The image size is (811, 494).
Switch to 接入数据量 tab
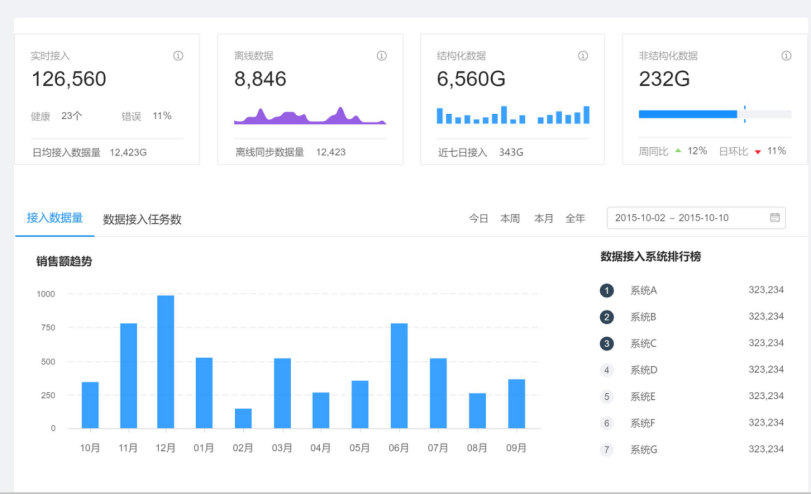[x=55, y=218]
